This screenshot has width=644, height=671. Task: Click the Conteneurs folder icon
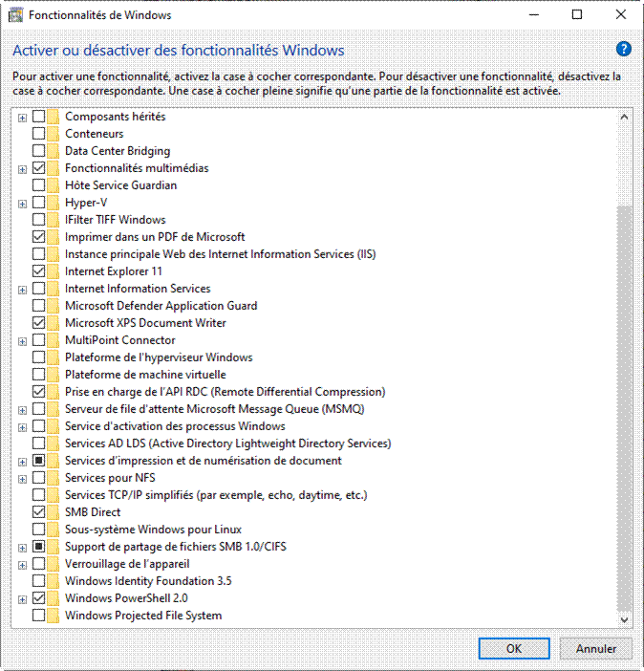coord(54,134)
